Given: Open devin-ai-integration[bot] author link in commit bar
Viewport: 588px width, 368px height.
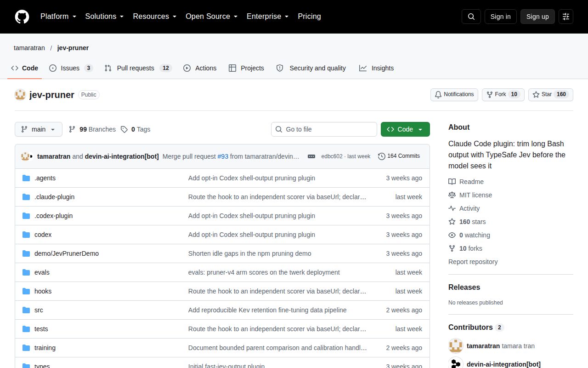Looking at the screenshot, I should pyautogui.click(x=122, y=156).
